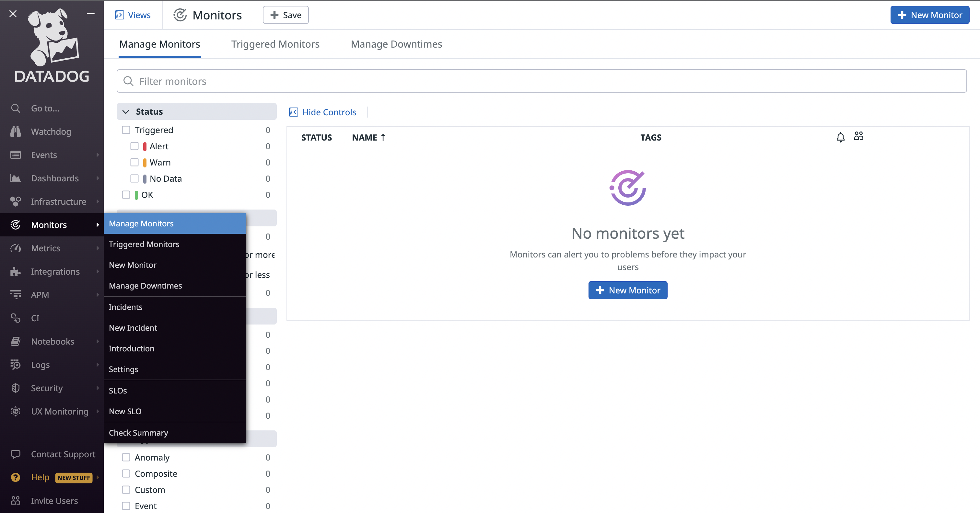Click the top-right New Monitor button
The width and height of the screenshot is (980, 513).
tap(929, 15)
